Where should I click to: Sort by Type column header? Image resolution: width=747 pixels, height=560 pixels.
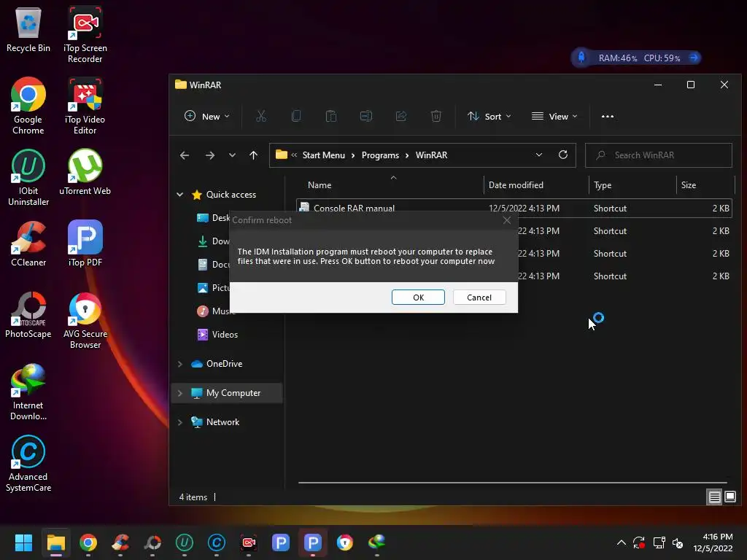pyautogui.click(x=632, y=184)
